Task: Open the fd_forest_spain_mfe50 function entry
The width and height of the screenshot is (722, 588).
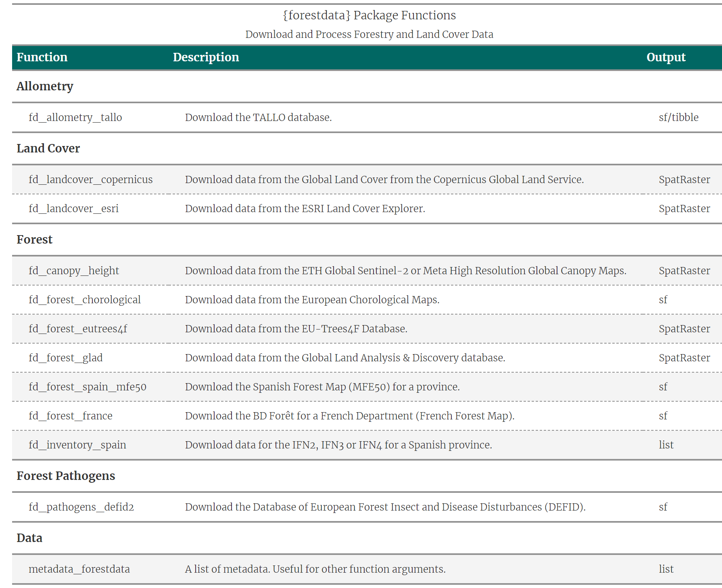Action: tap(88, 387)
